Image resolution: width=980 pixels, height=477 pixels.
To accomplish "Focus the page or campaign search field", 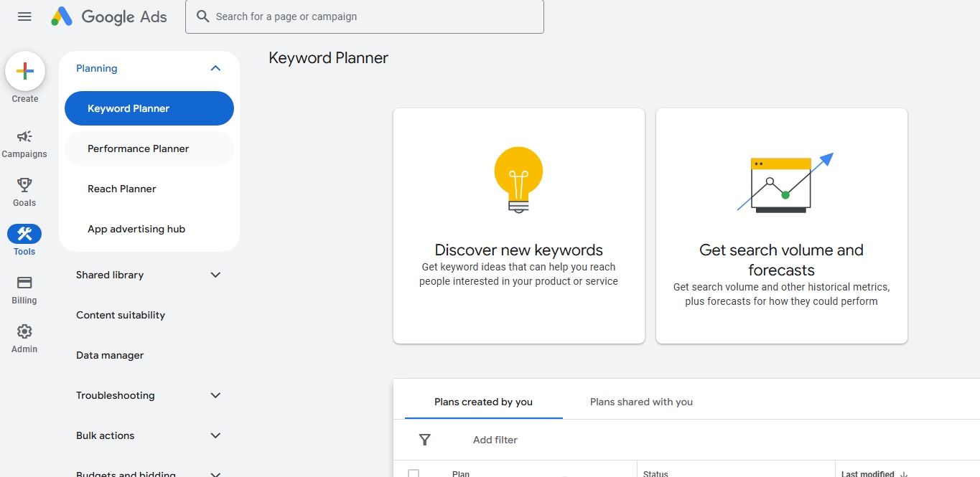I will point(365,16).
